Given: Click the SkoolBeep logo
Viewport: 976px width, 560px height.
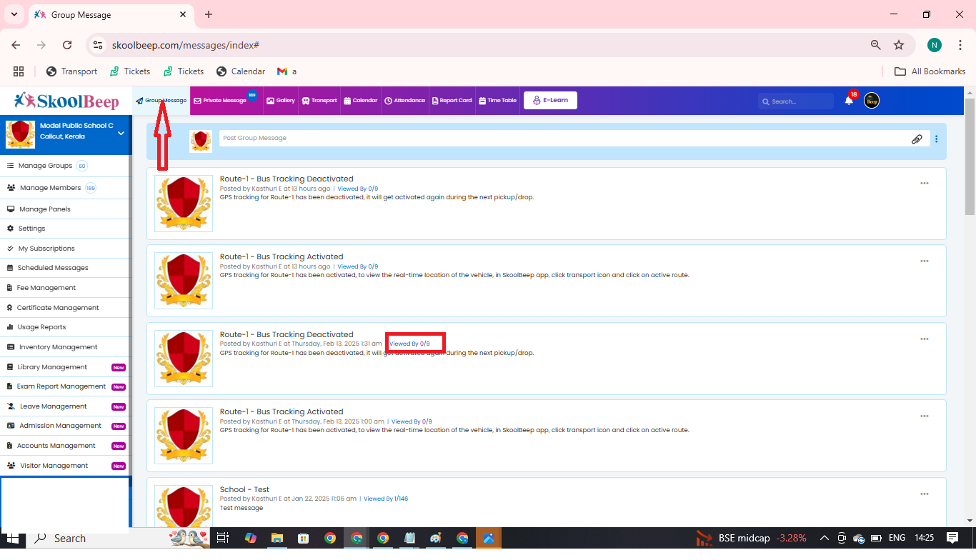Looking at the screenshot, I should 66,101.
